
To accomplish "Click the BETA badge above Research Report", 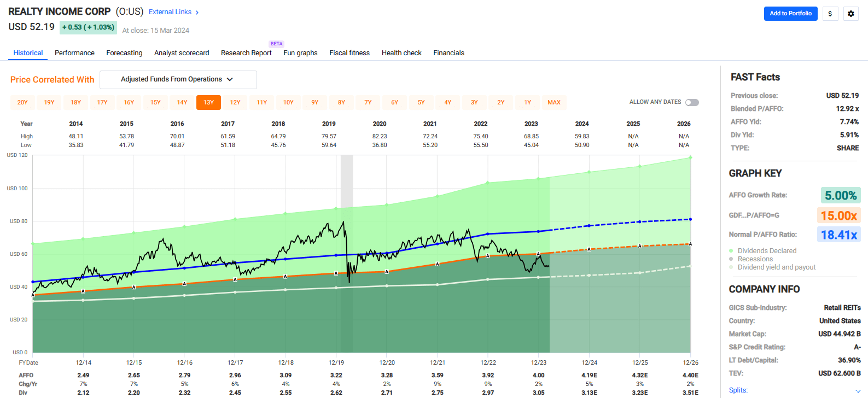I will click(x=276, y=44).
